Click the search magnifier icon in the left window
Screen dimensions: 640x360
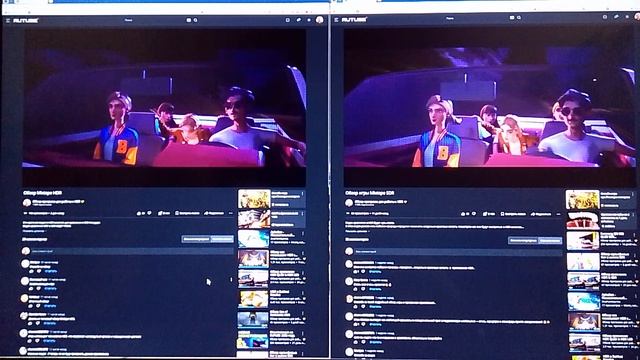click(x=196, y=20)
